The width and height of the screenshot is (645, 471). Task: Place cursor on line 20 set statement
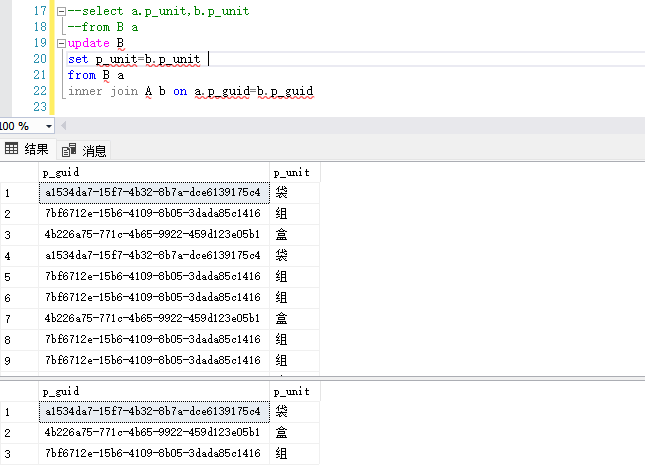coord(134,59)
